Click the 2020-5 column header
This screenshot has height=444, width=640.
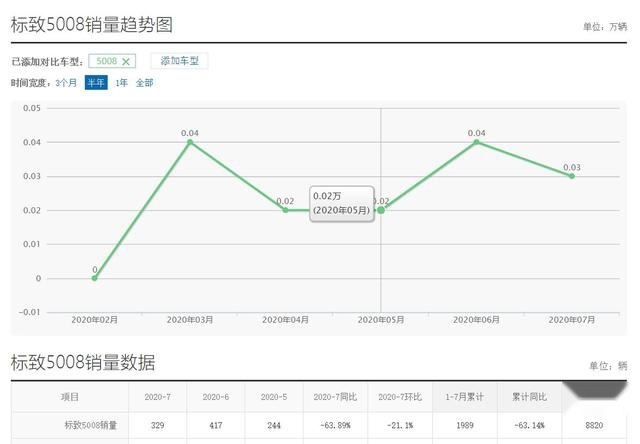(x=274, y=397)
